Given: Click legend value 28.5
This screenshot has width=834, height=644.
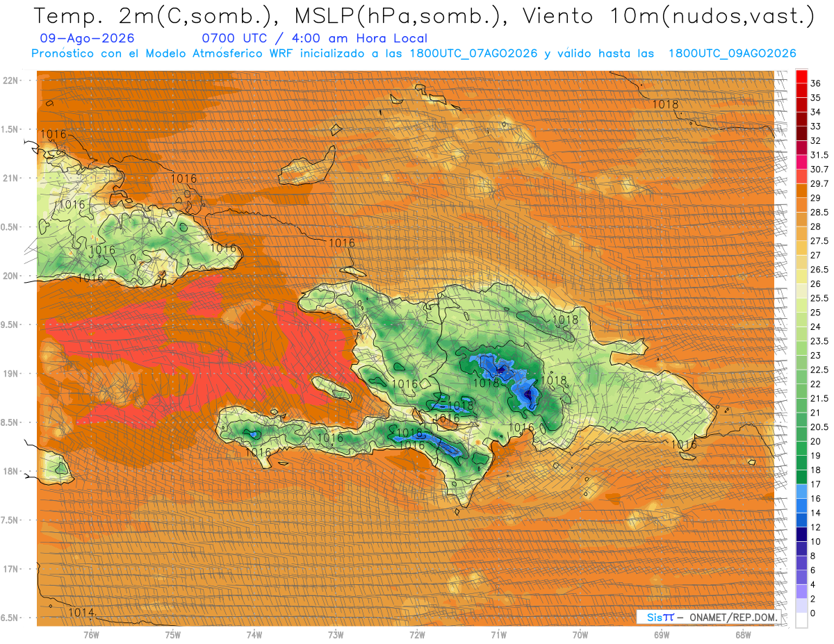Looking at the screenshot, I should [x=819, y=212].
